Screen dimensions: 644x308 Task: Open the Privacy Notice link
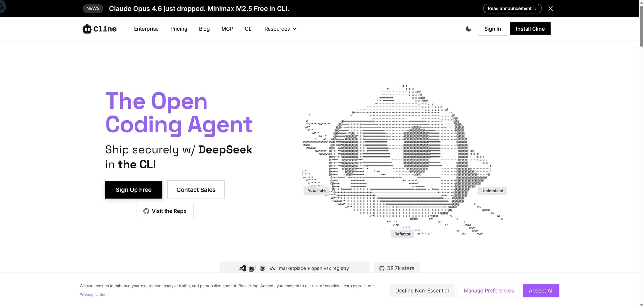(x=93, y=295)
